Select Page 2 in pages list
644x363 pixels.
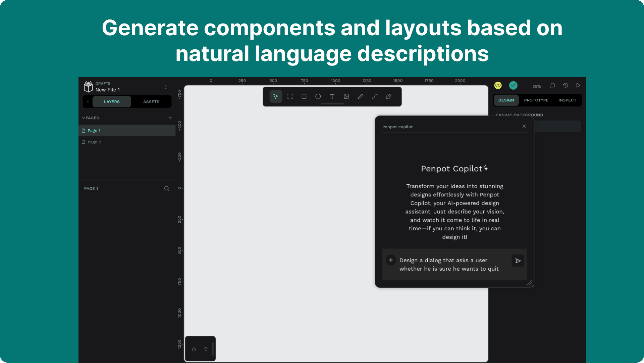coord(127,142)
